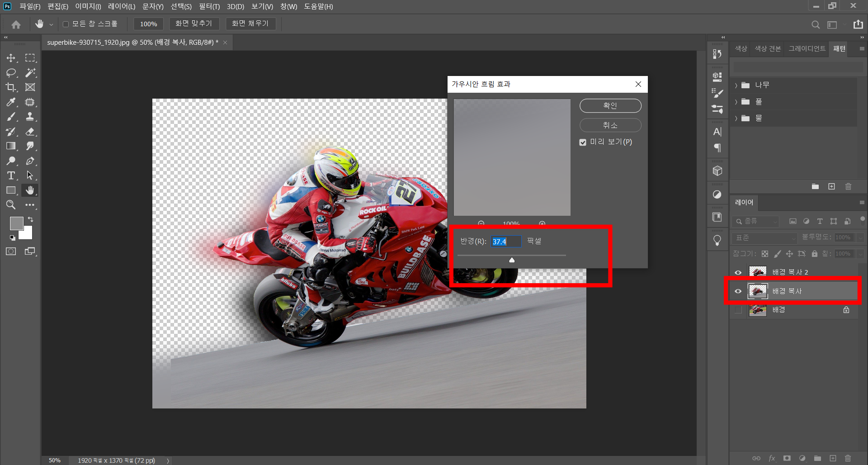Click the 취소 button in blur dialog
The width and height of the screenshot is (868, 465).
click(610, 125)
